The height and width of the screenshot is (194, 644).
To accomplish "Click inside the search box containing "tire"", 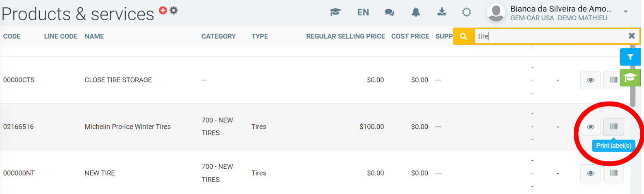I will (x=550, y=36).
